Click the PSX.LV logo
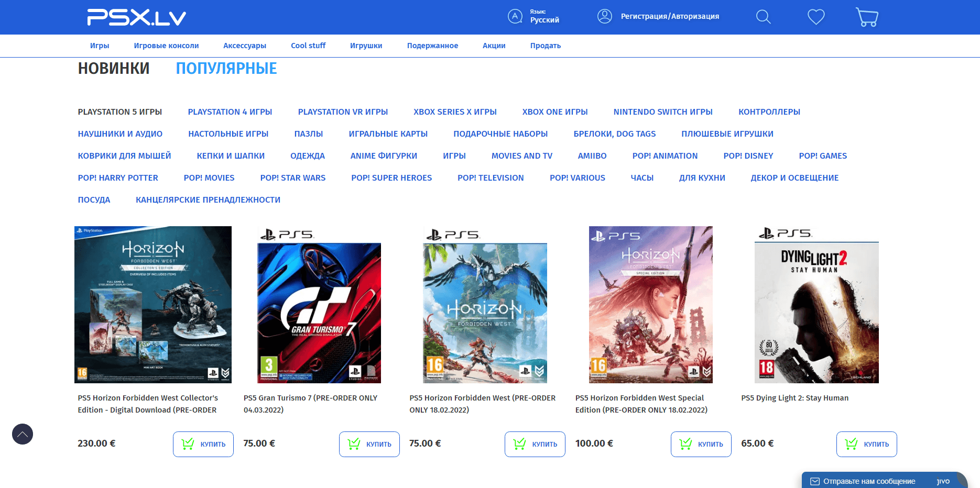 (136, 17)
